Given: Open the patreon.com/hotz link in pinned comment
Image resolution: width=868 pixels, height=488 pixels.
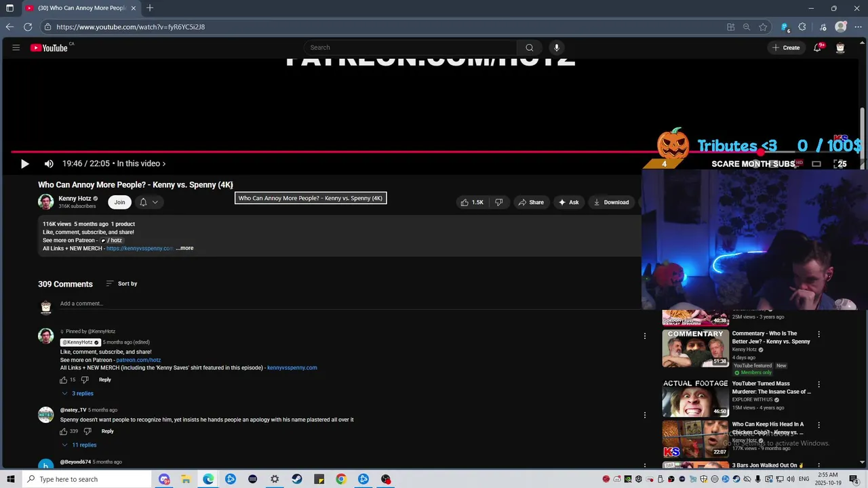Looking at the screenshot, I should click(138, 360).
